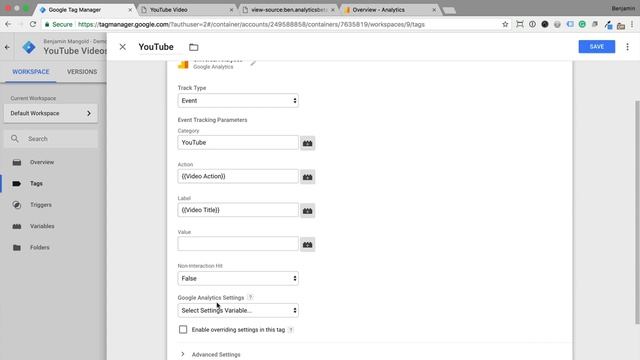This screenshot has width=640, height=360.
Task: Click the Triggers sidebar icon
Action: (17, 205)
